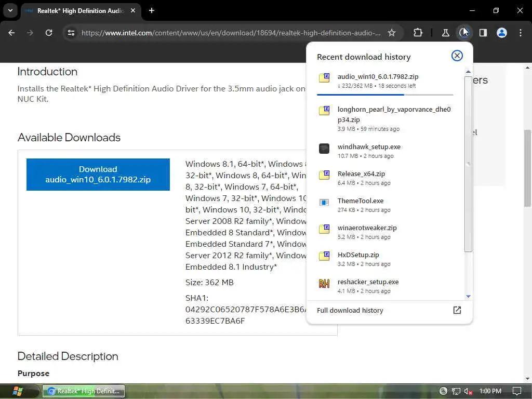
Task: Click the winaerotweaker.zip file icon
Action: tap(324, 229)
